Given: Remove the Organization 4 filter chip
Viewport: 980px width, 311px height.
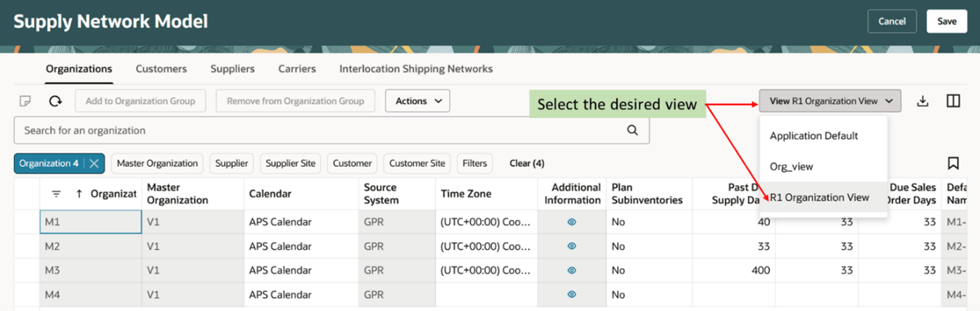Looking at the screenshot, I should (x=95, y=164).
